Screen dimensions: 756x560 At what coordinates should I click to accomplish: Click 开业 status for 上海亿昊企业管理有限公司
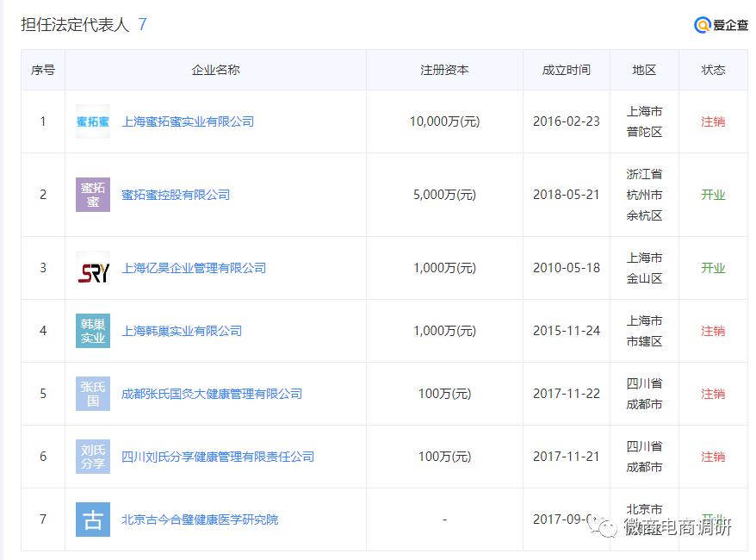[713, 268]
